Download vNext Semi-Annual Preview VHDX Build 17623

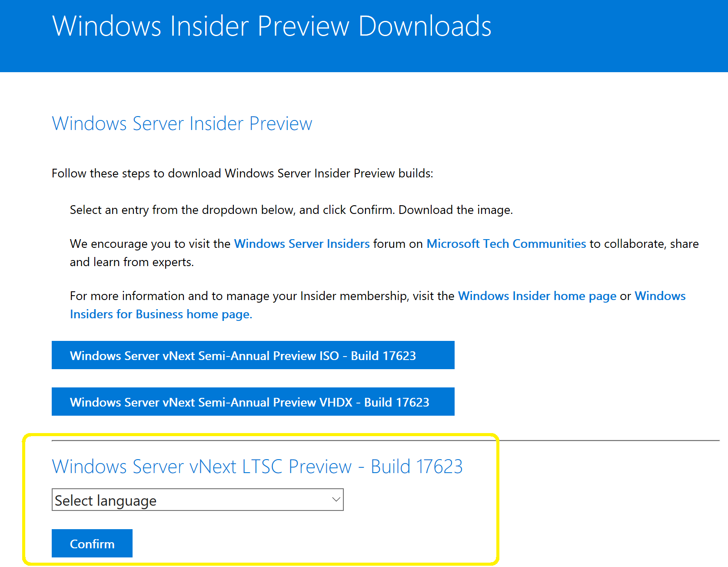pyautogui.click(x=253, y=402)
